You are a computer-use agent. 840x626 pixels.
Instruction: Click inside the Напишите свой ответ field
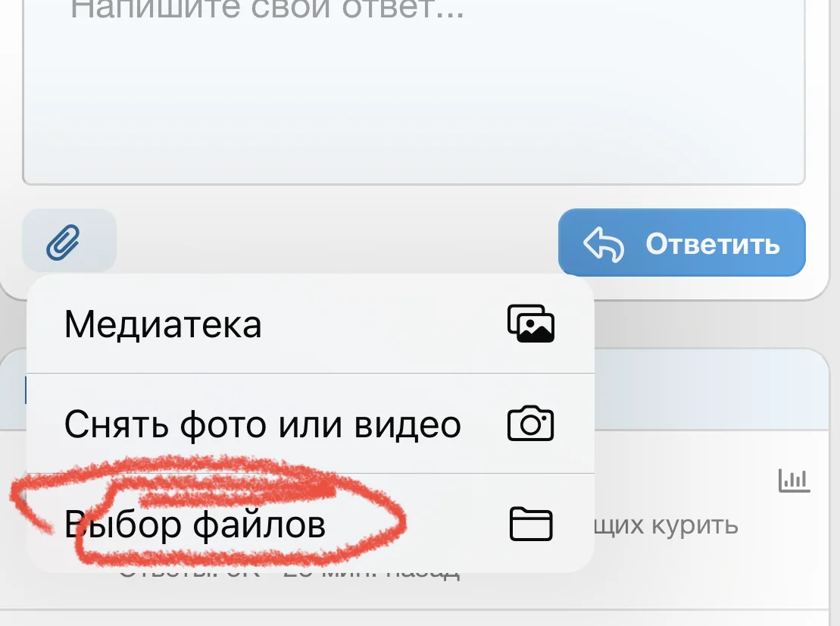pos(417,91)
